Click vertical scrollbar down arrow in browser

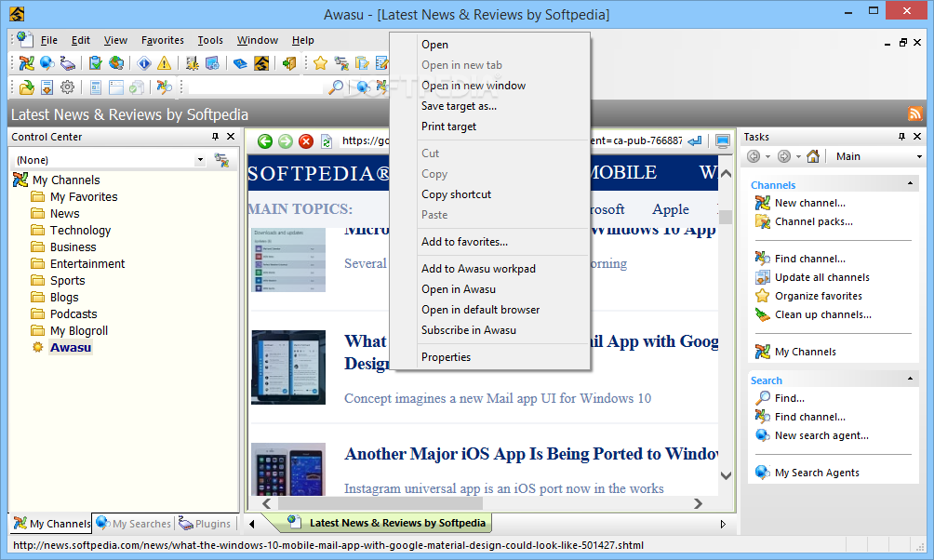tap(726, 475)
